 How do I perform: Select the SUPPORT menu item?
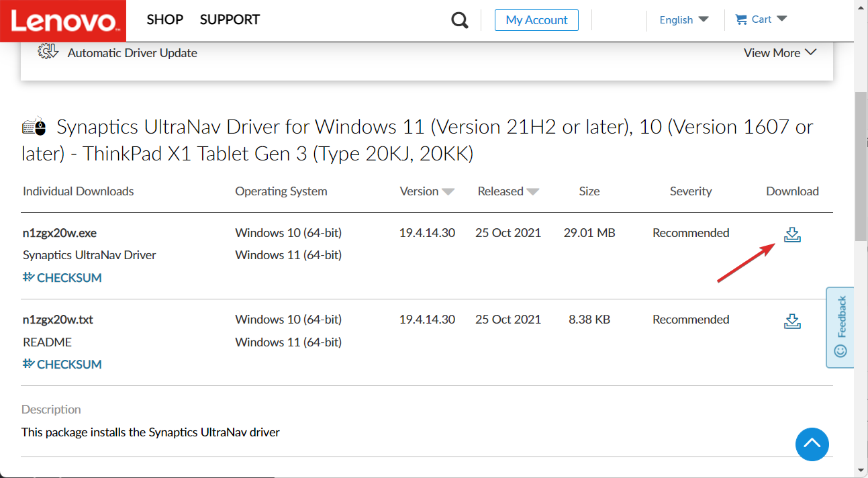pos(230,19)
